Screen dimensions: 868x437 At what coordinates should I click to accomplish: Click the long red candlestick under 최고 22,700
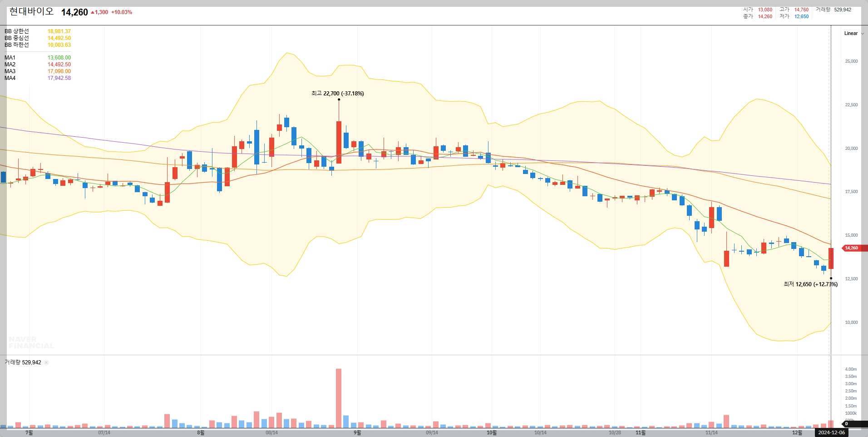pos(339,142)
